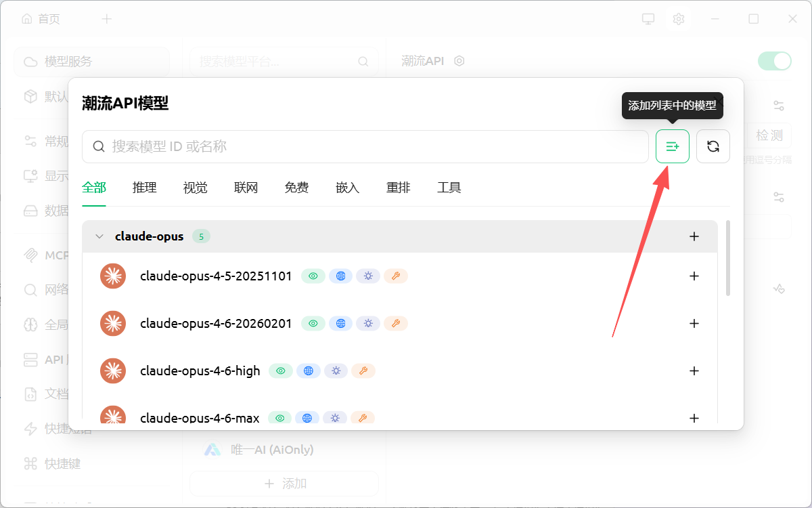This screenshot has width=812, height=508.
Task: Open the 免费 models tab
Action: (x=296, y=188)
